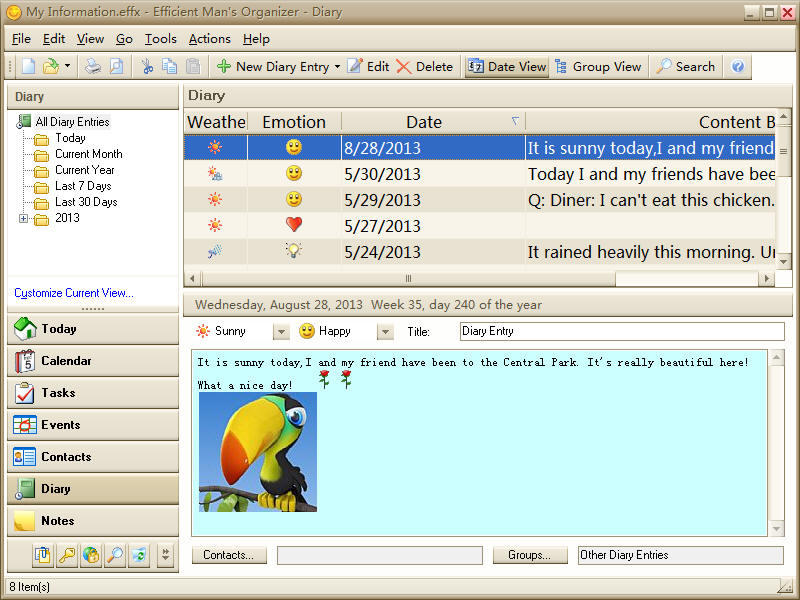Open the Help menu
The image size is (800, 600).
point(256,39)
